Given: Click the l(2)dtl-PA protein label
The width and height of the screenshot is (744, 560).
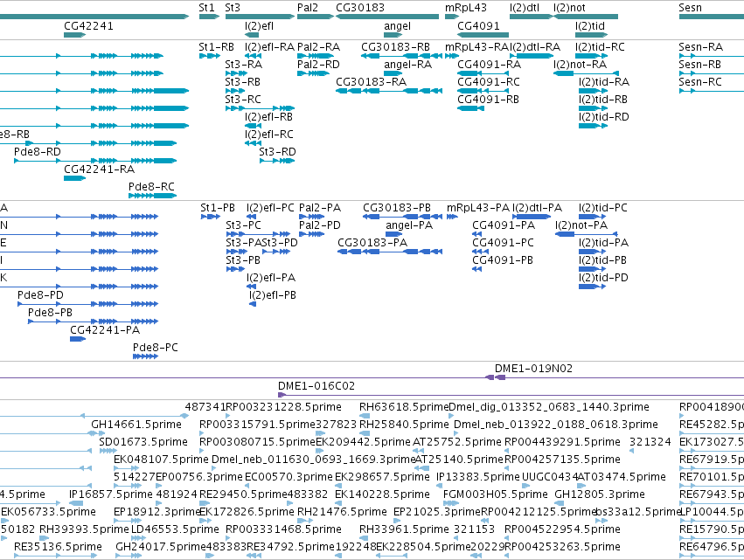Looking at the screenshot, I should pos(537,208).
